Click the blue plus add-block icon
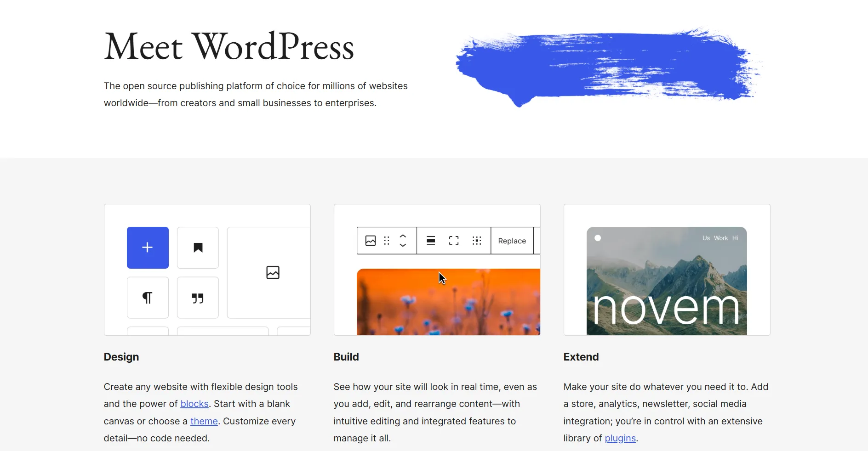 (148, 248)
